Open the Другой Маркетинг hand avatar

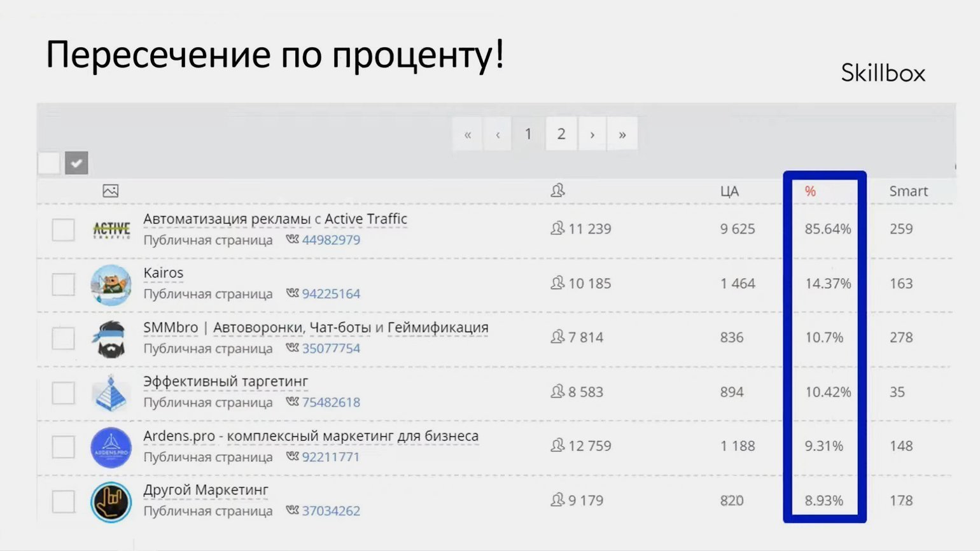111,501
